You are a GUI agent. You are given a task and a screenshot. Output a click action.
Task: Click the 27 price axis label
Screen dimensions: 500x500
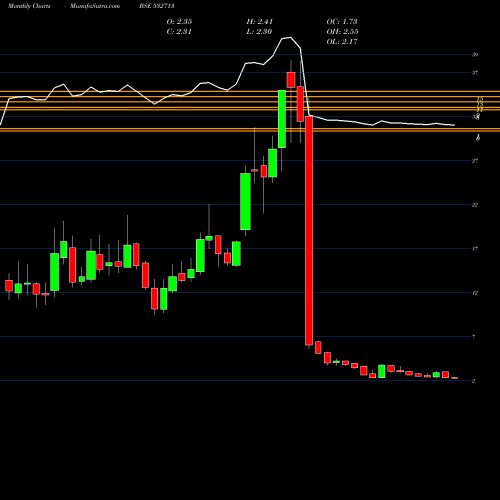point(475,161)
